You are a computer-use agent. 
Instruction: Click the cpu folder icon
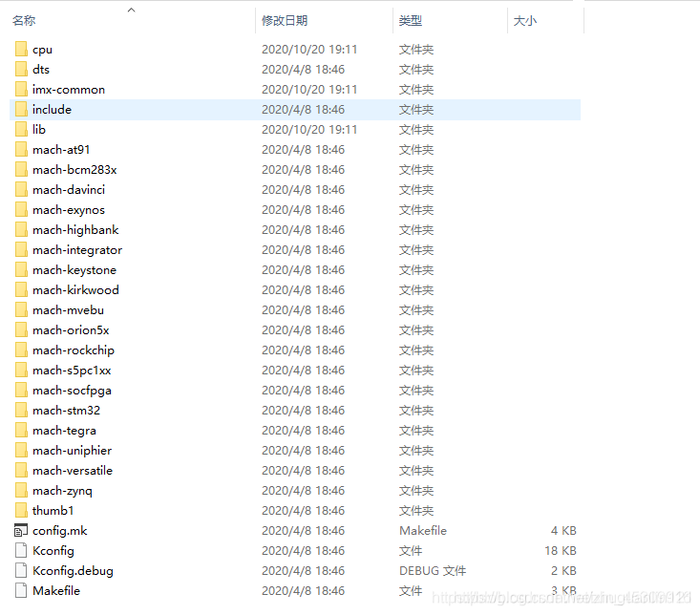tap(21, 49)
